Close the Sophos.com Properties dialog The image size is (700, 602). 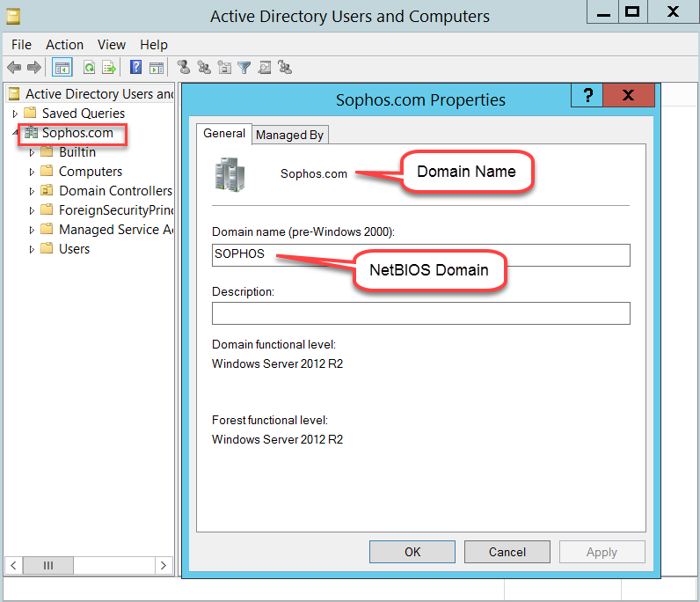[x=629, y=95]
